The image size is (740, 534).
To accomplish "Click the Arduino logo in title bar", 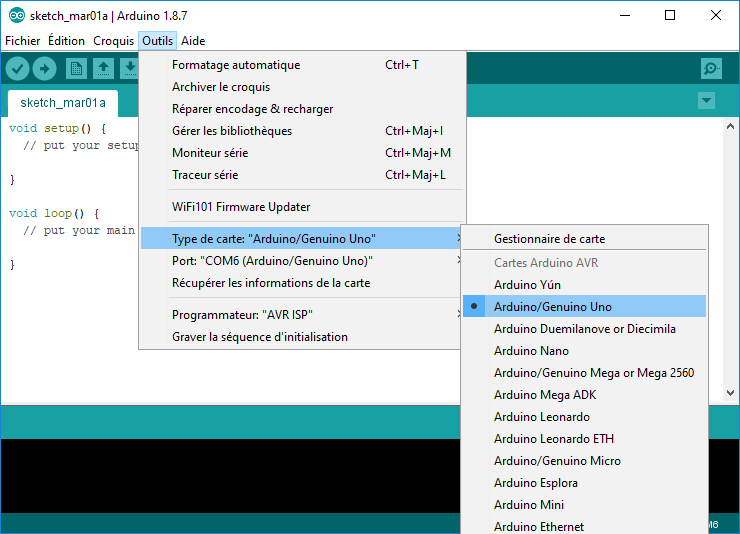I will 17,16.
